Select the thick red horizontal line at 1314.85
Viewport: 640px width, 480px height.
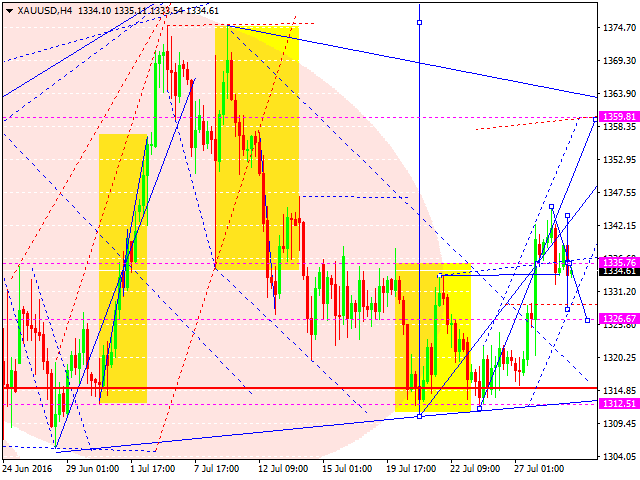tap(300, 388)
